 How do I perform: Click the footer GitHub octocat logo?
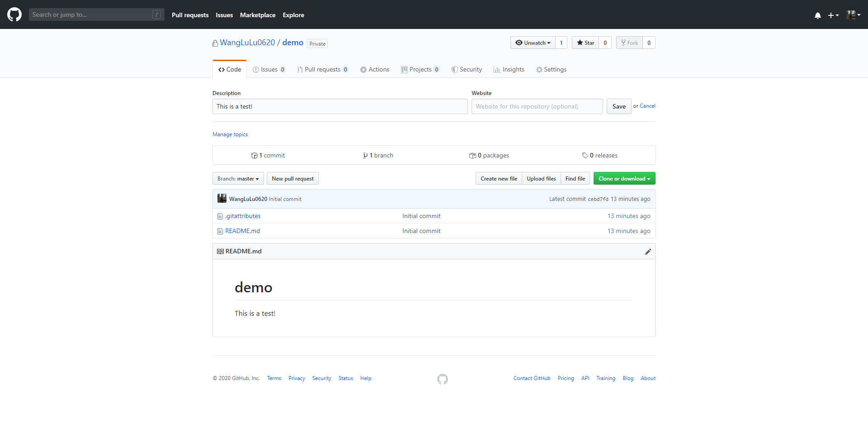click(x=443, y=379)
